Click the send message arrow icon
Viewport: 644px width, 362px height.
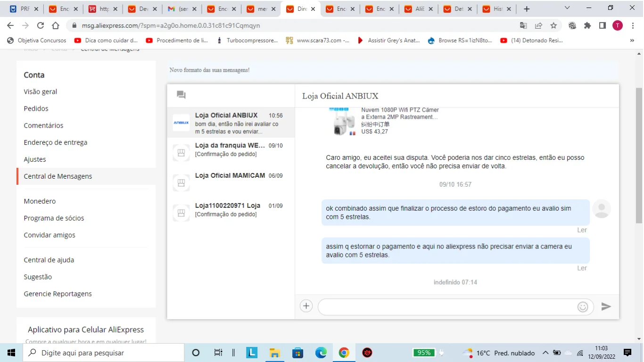tap(606, 306)
